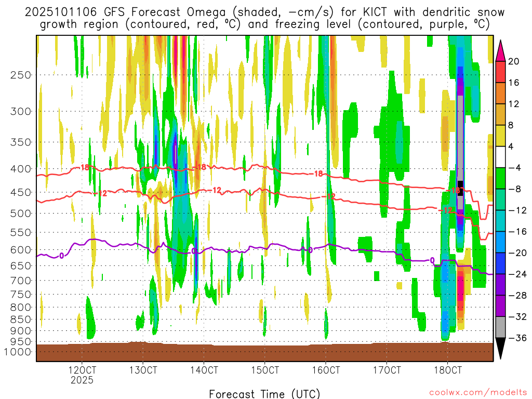Click the orange colorbar swatch between 12 and 16
The width and height of the screenshot is (532, 399).
click(x=500, y=94)
